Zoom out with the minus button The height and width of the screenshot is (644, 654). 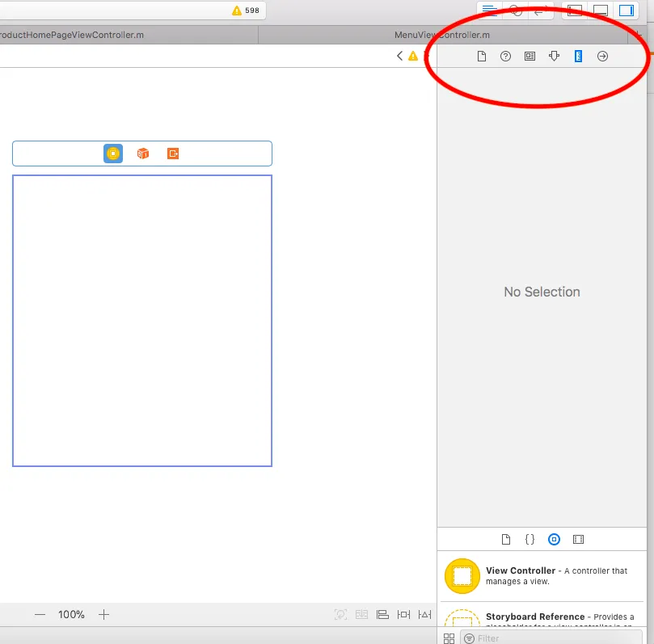point(40,614)
